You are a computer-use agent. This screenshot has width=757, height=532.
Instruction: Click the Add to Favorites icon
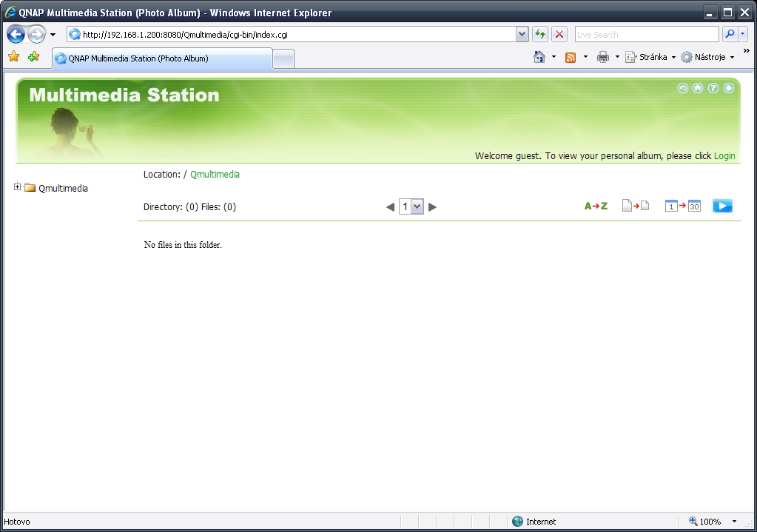click(33, 57)
